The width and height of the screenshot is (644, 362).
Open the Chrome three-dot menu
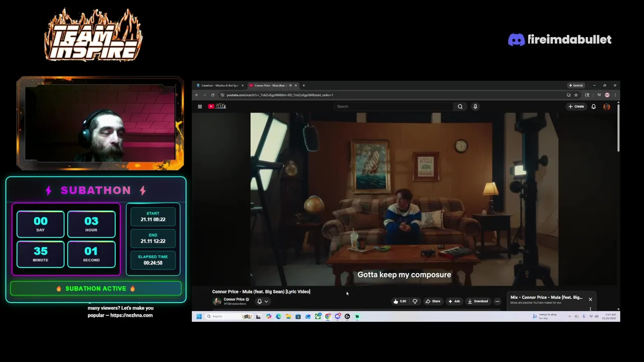(615, 95)
